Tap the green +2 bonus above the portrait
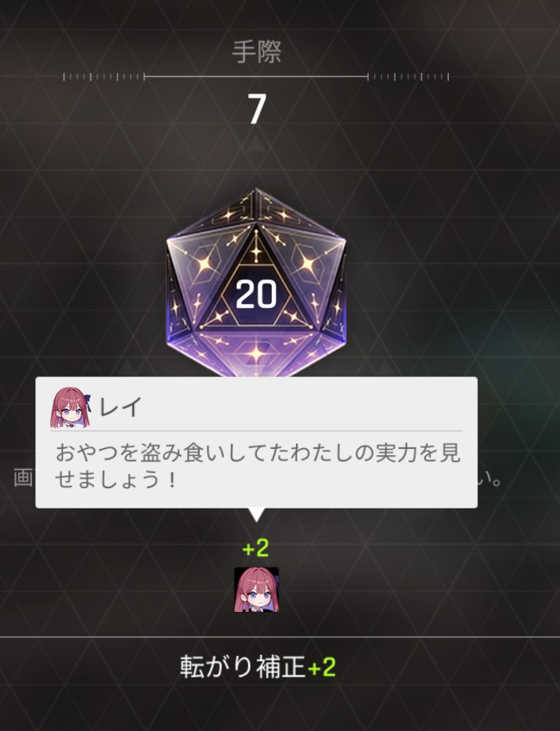 tap(255, 548)
